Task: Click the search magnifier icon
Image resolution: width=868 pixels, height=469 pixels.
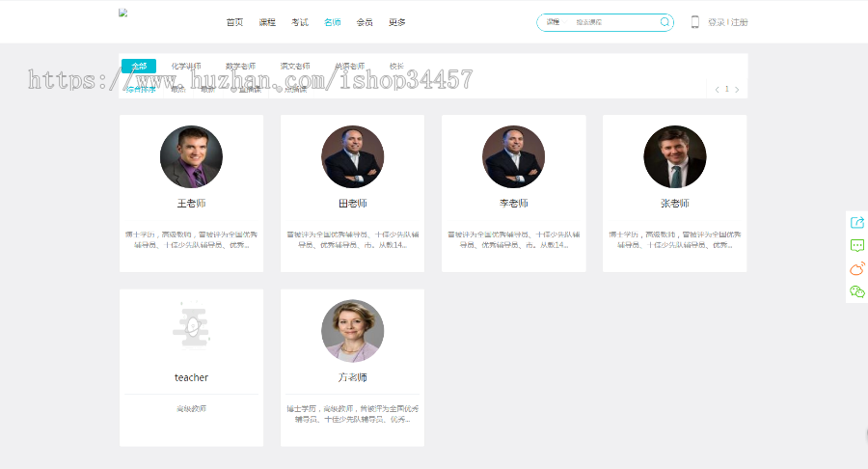Action: pyautogui.click(x=665, y=22)
